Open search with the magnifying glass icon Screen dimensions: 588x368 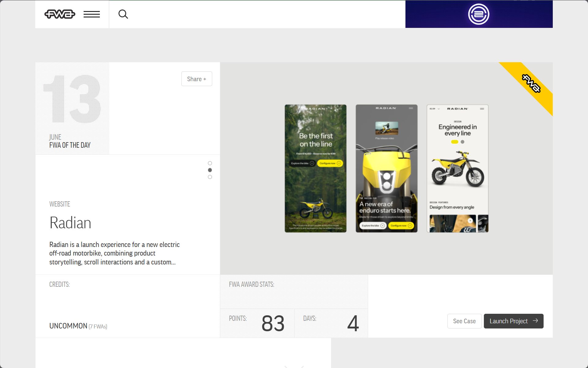tap(123, 14)
